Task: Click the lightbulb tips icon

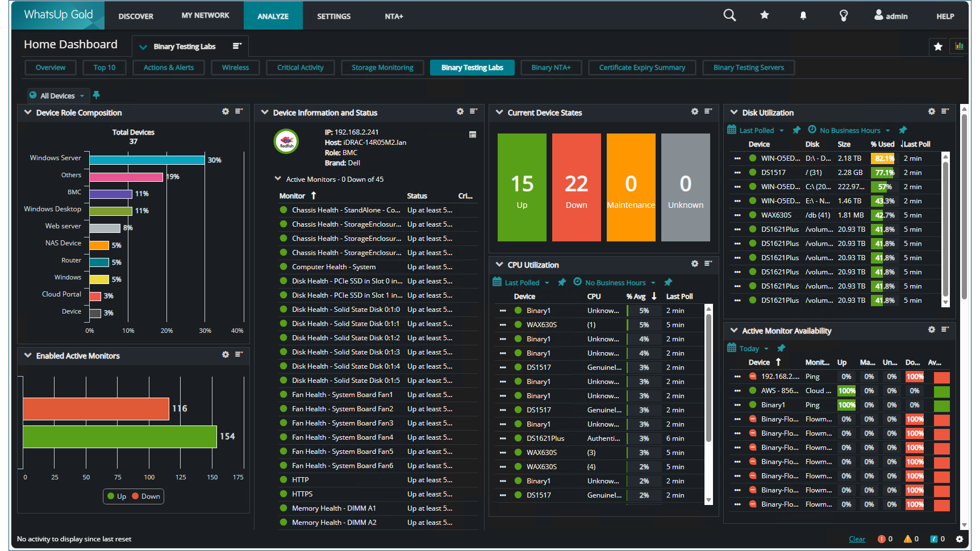Action: [844, 16]
